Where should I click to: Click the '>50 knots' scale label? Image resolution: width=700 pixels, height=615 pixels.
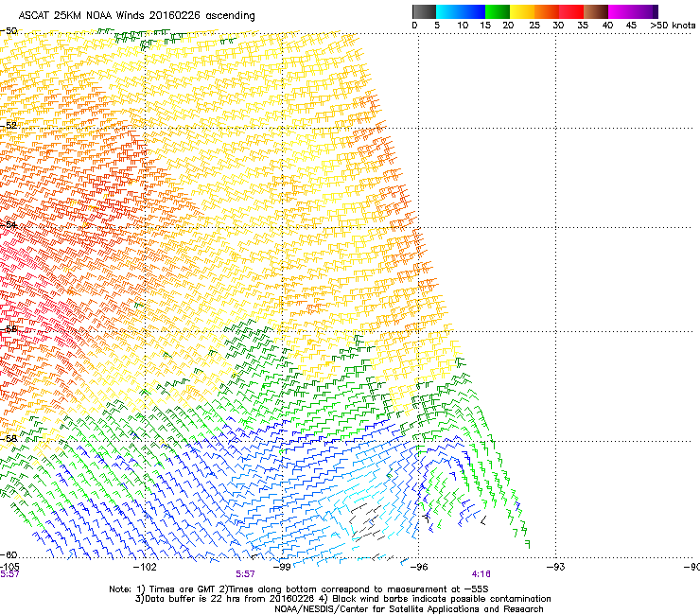click(673, 26)
